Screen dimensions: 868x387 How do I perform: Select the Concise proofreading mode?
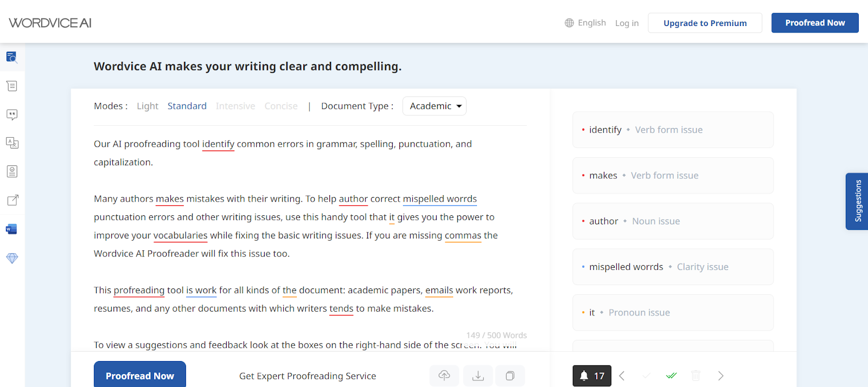click(x=281, y=106)
